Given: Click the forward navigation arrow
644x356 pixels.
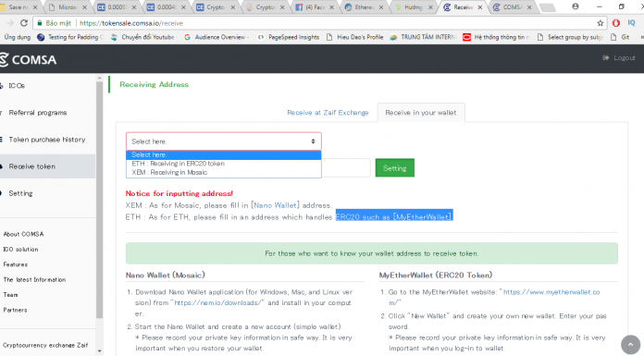Looking at the screenshot, I should pyautogui.click(x=10, y=23).
